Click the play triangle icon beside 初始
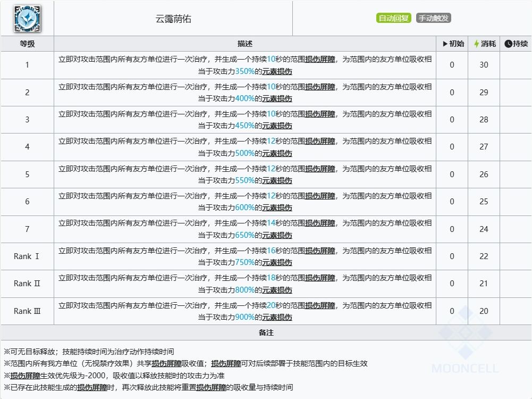 [445, 44]
